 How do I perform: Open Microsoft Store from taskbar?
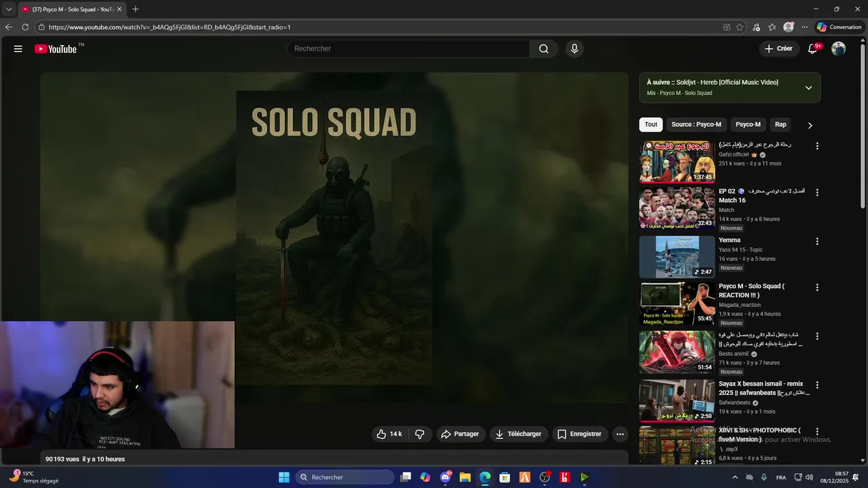505,477
